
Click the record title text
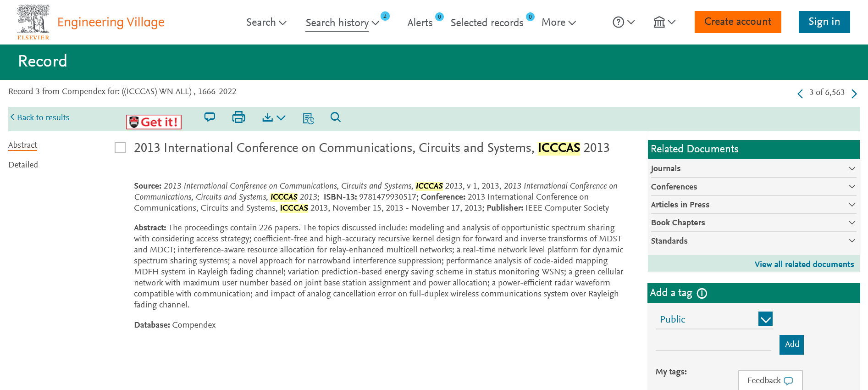click(372, 148)
